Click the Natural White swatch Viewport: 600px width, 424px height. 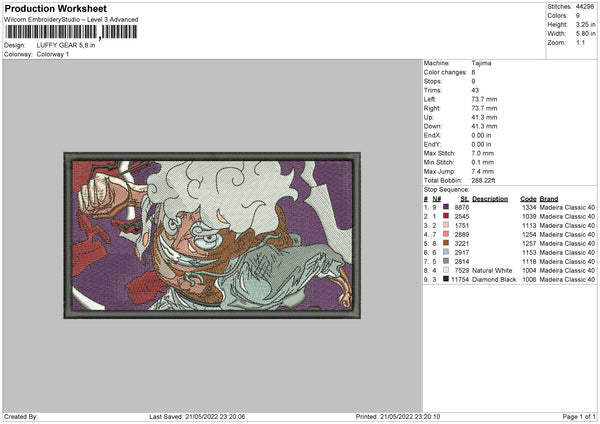click(x=446, y=270)
